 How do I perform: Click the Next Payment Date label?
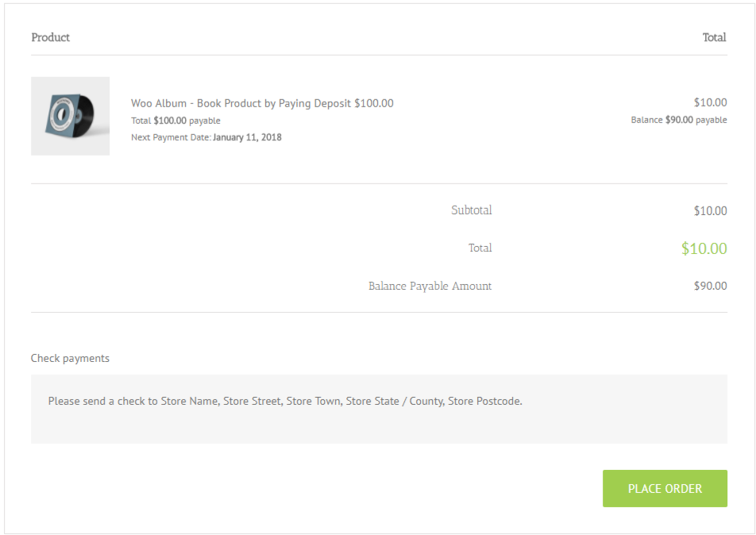[171, 137]
